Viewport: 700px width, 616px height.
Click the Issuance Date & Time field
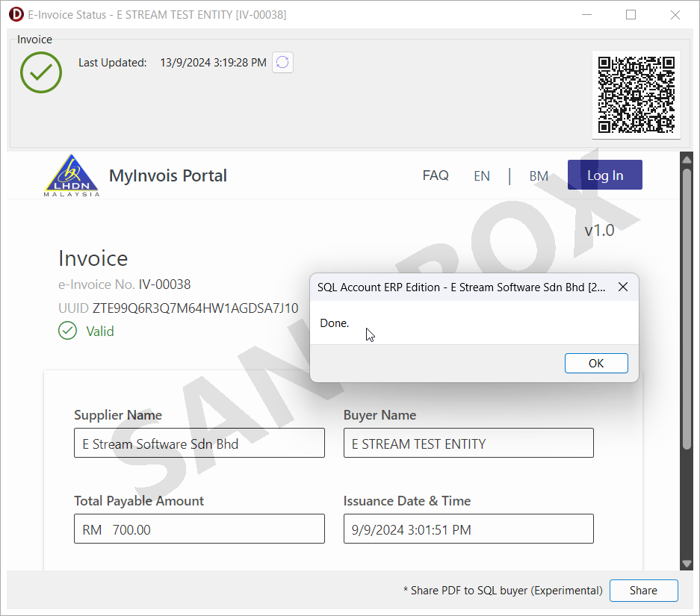click(x=468, y=529)
